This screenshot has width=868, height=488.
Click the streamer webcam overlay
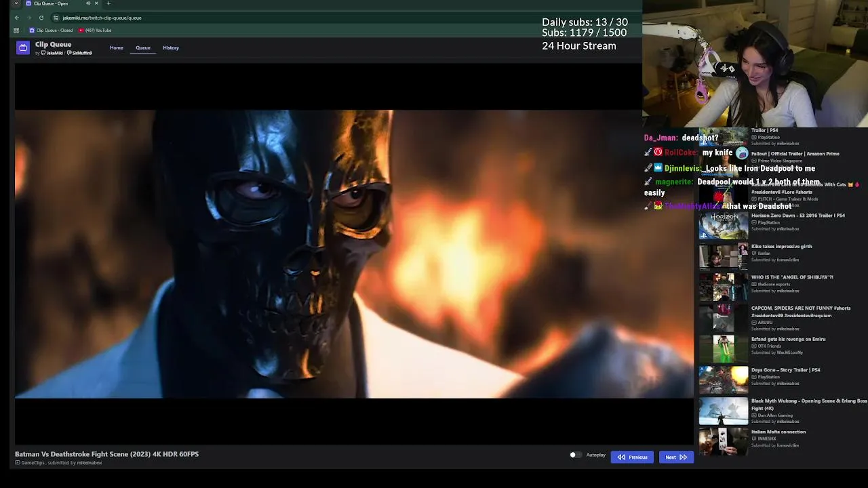pos(755,64)
